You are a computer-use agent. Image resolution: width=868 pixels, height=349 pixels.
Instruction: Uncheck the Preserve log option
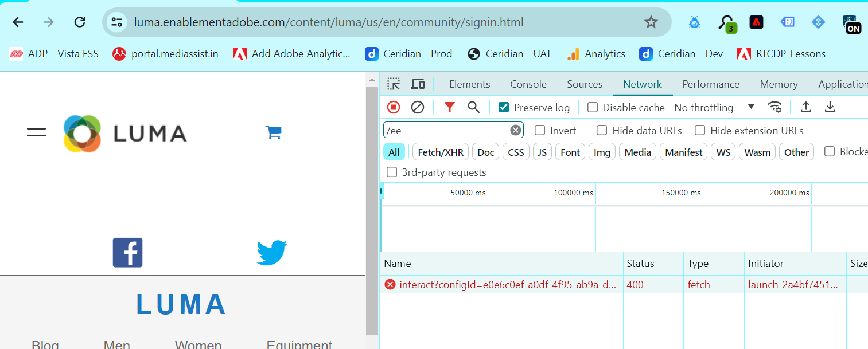click(504, 107)
